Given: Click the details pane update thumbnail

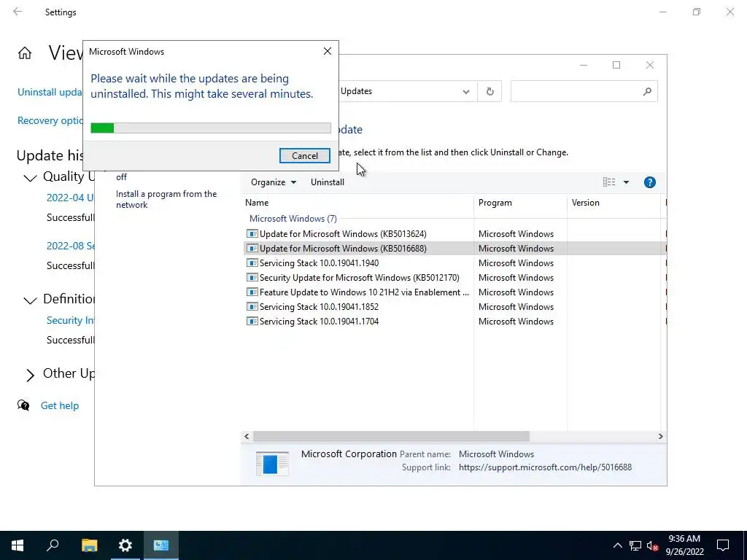Looking at the screenshot, I should pyautogui.click(x=272, y=464).
